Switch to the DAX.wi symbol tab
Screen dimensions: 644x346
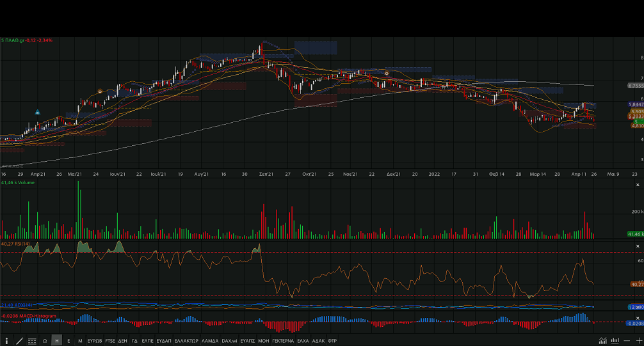230,341
